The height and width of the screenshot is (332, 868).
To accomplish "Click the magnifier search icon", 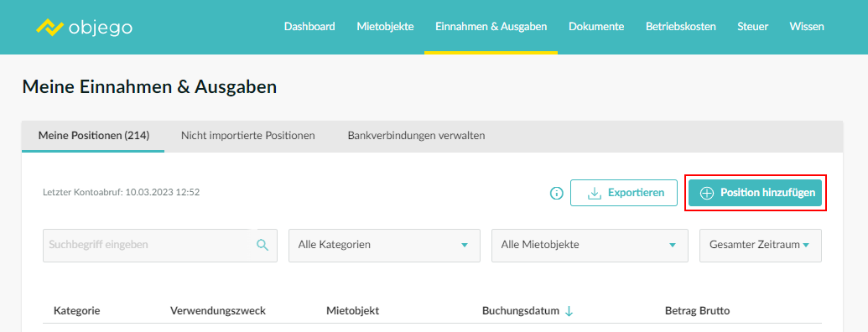I will coord(262,245).
